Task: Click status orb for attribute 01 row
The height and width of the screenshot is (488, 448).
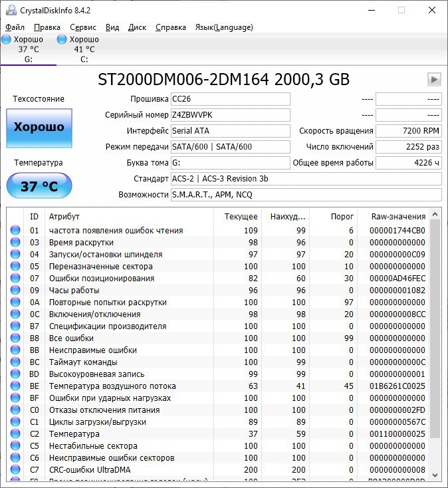Action: pos(15,230)
